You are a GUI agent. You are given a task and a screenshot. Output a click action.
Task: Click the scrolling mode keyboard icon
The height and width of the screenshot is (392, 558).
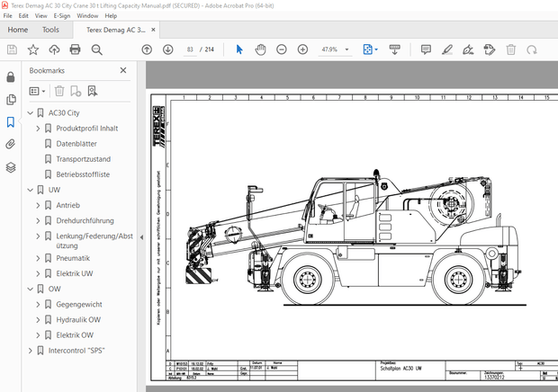tap(395, 49)
